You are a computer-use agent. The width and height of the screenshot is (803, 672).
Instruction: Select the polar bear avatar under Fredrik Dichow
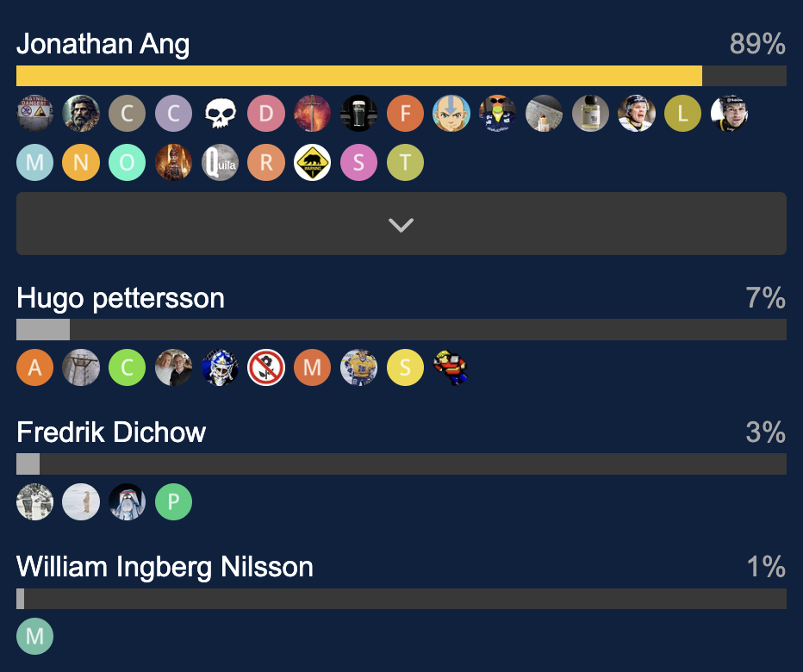[81, 502]
